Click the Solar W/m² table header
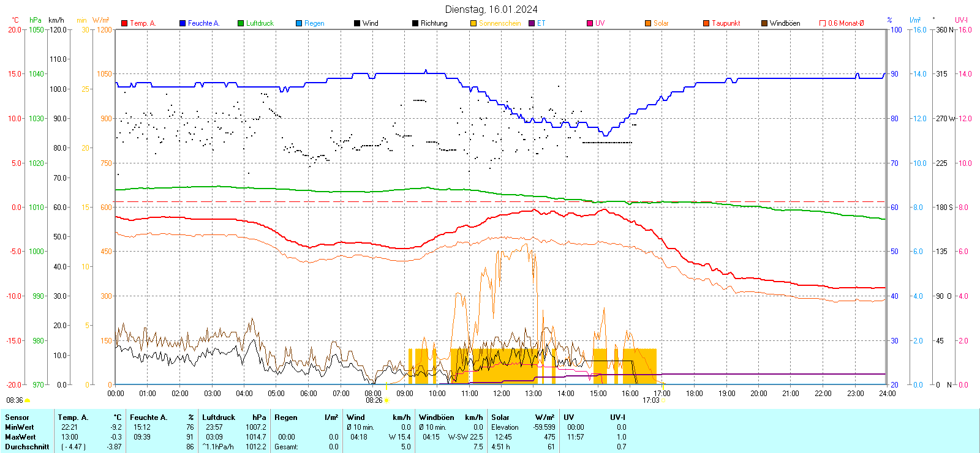The width and height of the screenshot is (980, 453). 522,417
